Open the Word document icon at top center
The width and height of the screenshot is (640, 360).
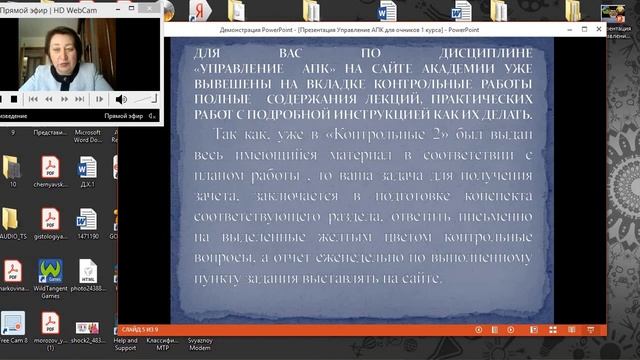click(x=386, y=11)
